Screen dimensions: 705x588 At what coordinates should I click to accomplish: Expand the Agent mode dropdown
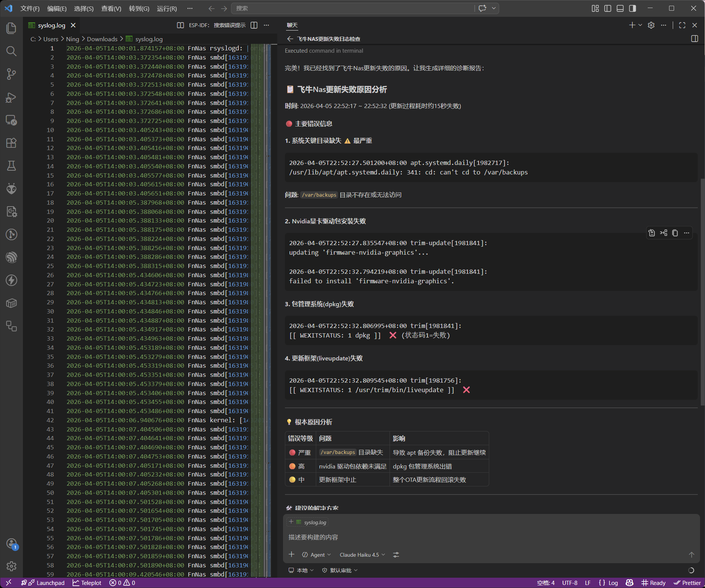(317, 555)
